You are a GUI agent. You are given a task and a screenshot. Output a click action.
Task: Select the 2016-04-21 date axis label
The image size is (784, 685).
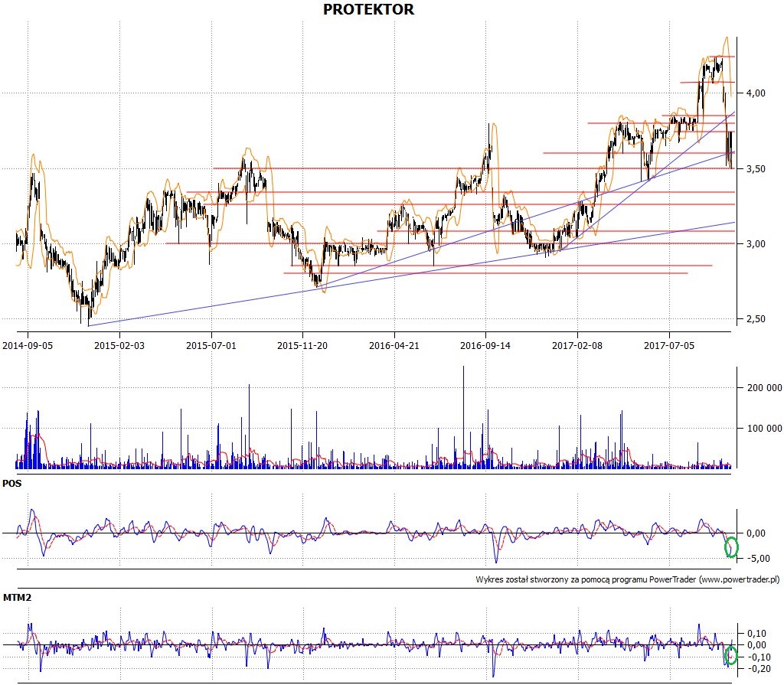point(394,345)
